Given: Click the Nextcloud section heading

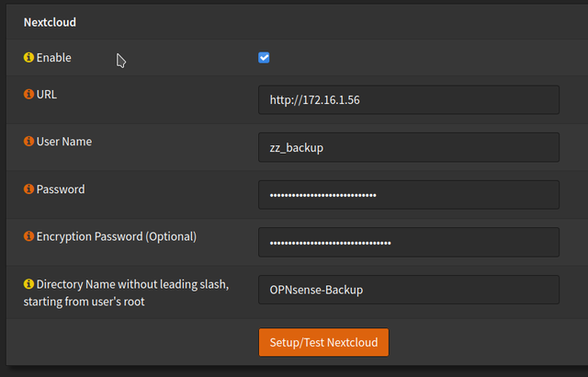Looking at the screenshot, I should [50, 22].
